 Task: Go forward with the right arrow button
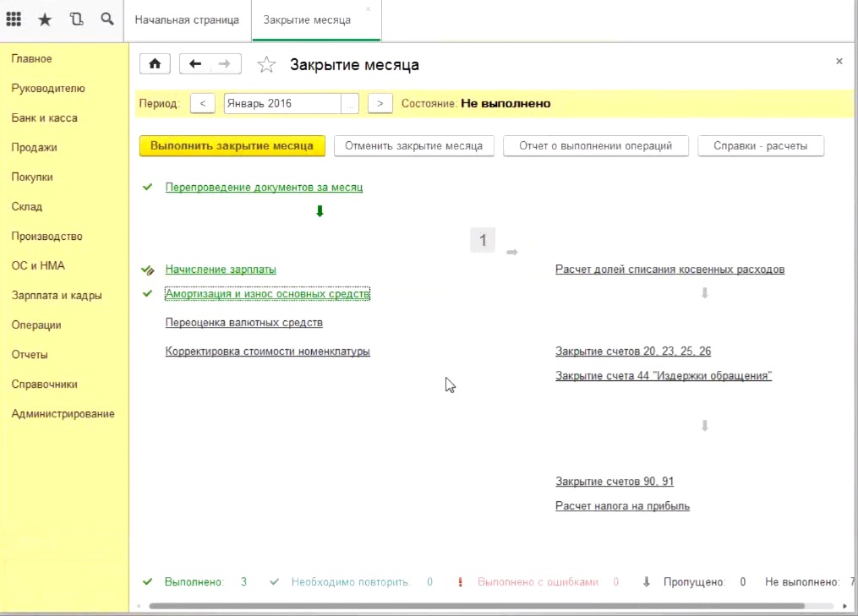tap(225, 64)
